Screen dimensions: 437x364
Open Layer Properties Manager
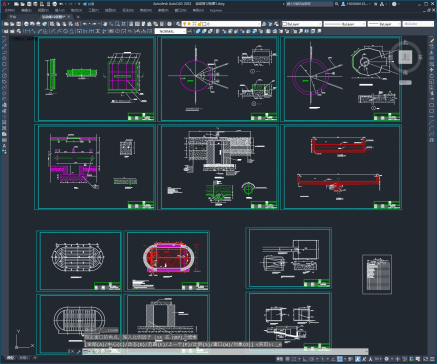tap(179, 24)
